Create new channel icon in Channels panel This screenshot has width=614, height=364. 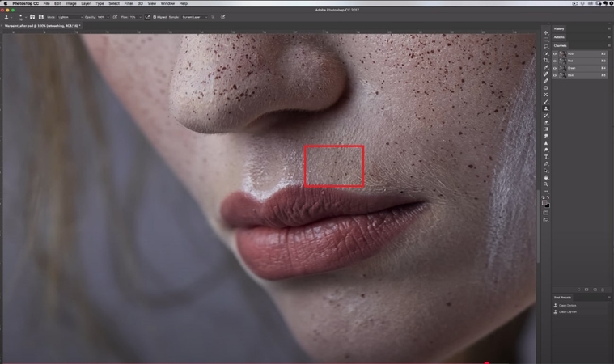pos(595,290)
